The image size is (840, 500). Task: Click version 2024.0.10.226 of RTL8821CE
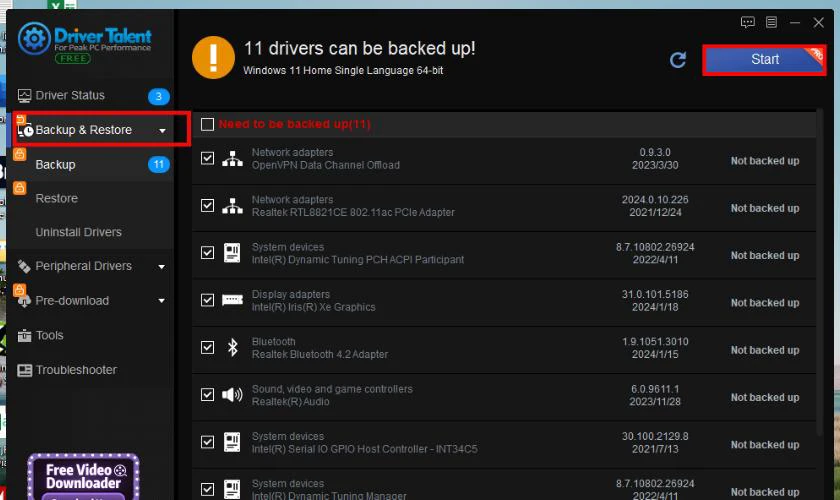[655, 199]
